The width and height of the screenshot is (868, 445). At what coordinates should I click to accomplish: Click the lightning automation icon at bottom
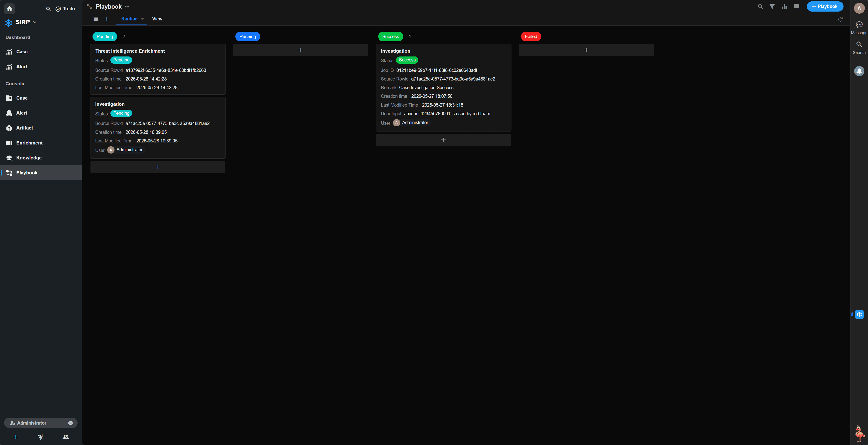point(41,437)
